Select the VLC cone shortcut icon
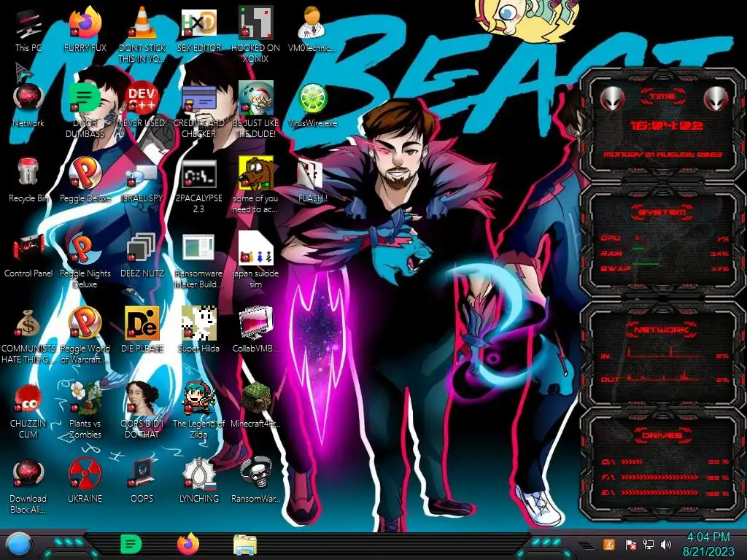This screenshot has width=747, height=560. click(x=142, y=23)
